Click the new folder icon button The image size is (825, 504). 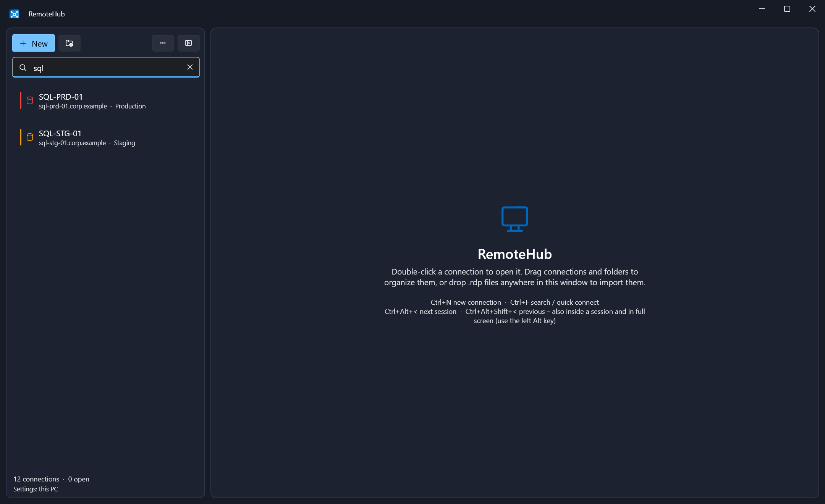click(x=70, y=43)
